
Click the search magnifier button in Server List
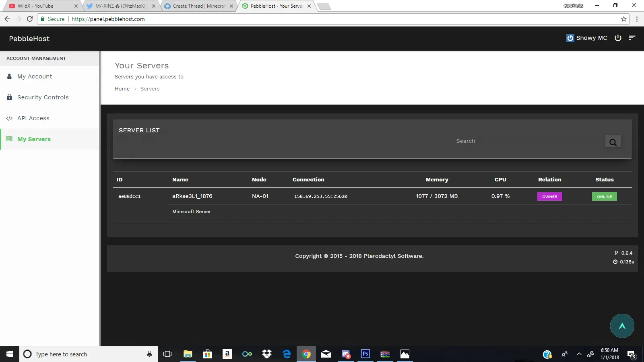pyautogui.click(x=613, y=142)
